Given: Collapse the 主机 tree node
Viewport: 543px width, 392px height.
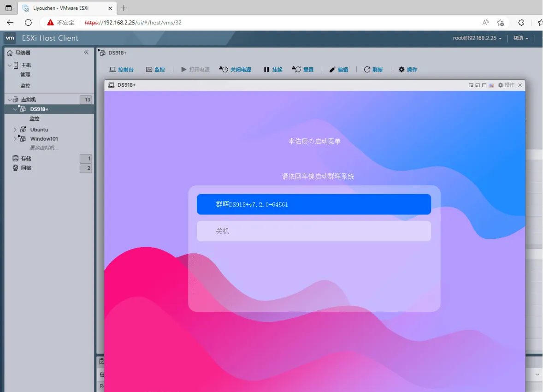Looking at the screenshot, I should pos(10,65).
